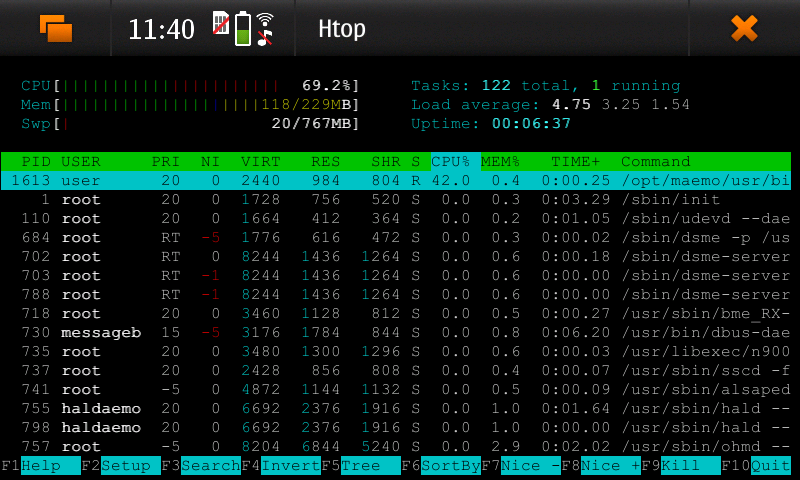Click Nice - to decrease niceness
This screenshot has width=800, height=480.
tap(531, 466)
